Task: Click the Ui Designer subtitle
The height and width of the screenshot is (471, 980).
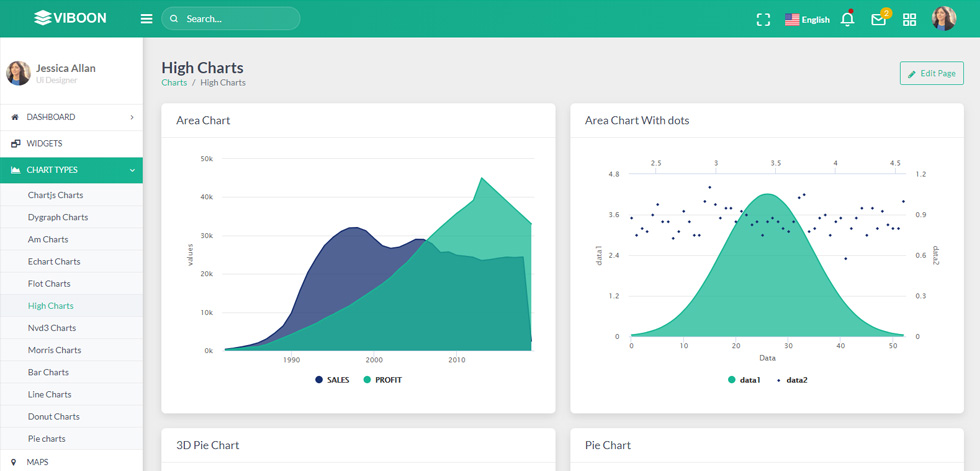Action: coord(56,81)
